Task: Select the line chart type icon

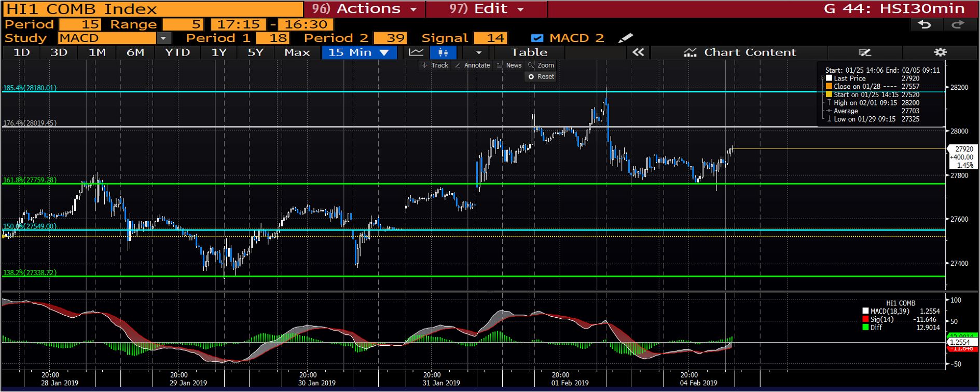Action: pos(416,52)
